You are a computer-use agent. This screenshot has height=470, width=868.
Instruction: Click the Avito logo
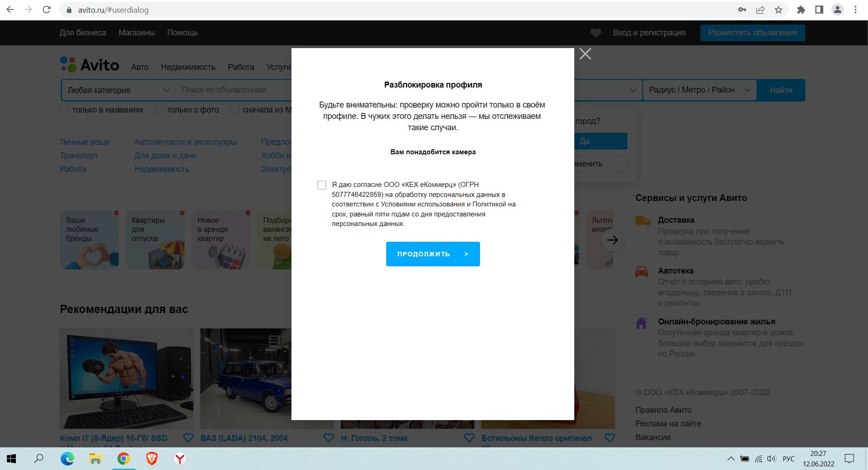tap(89, 64)
